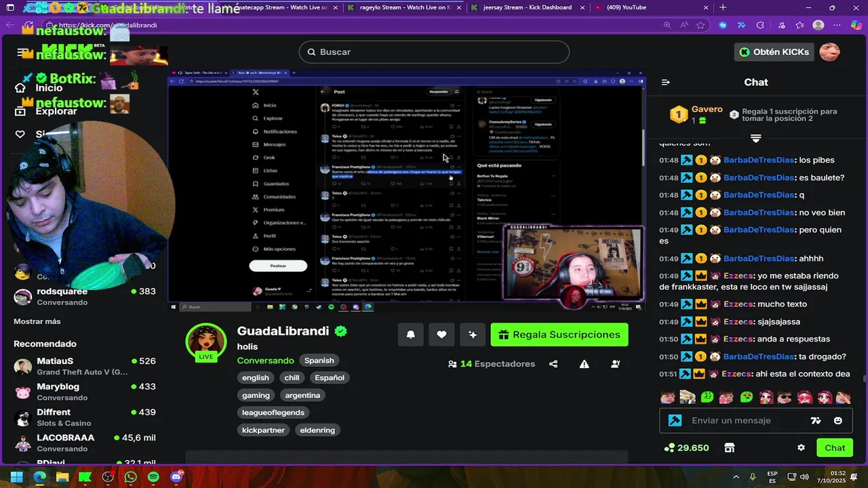Click the Regala Suscripciones button
This screenshot has height=488, width=868.
click(559, 335)
